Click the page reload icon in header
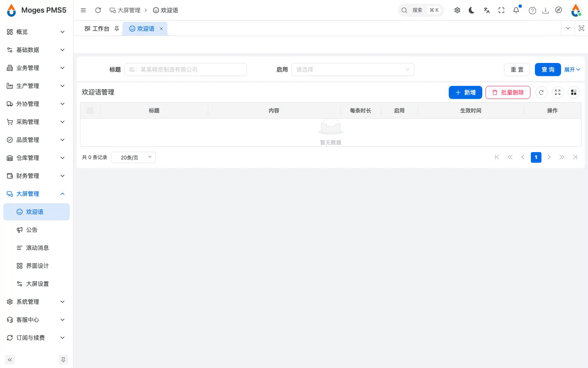The image size is (588, 368). pos(98,10)
